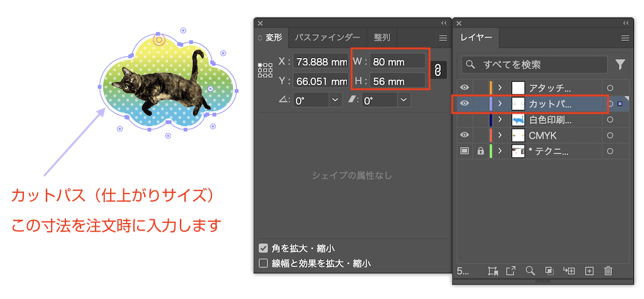Collapse the Transform panel group with double arrows
Image resolution: width=644 pixels, height=299 pixels.
tap(443, 23)
